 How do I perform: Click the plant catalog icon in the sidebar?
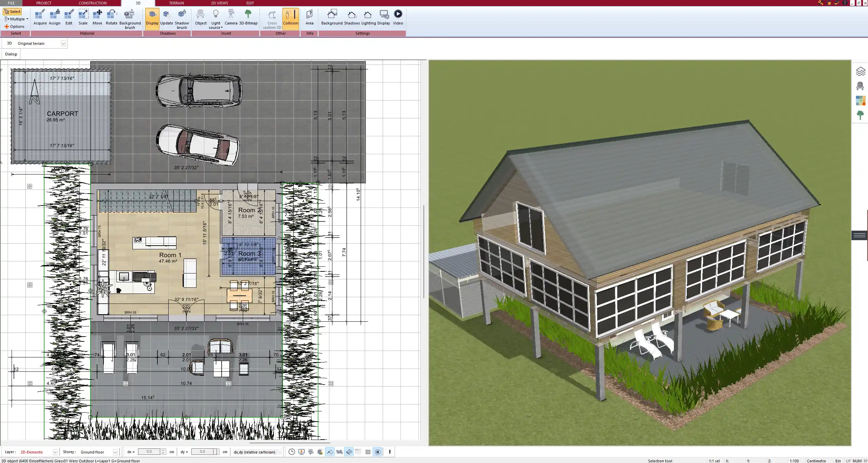pyautogui.click(x=860, y=115)
